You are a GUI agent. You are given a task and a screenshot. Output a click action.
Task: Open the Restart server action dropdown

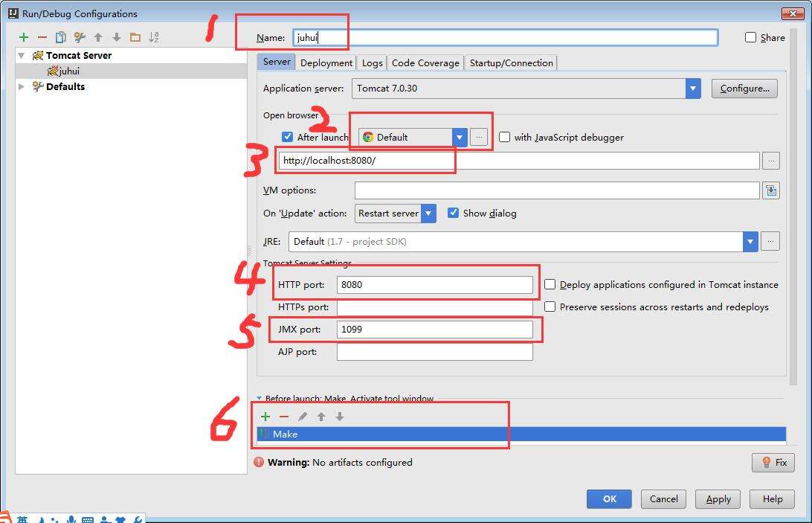point(428,214)
